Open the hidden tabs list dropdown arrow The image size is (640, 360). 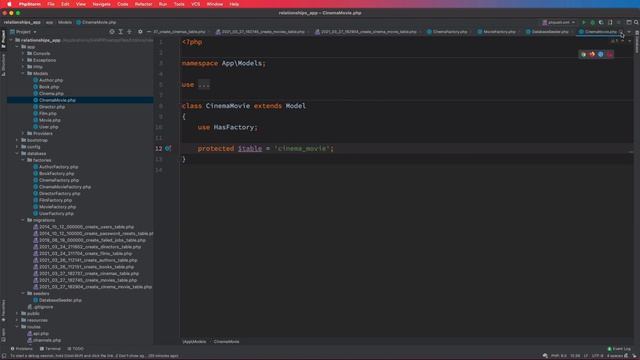tap(629, 32)
